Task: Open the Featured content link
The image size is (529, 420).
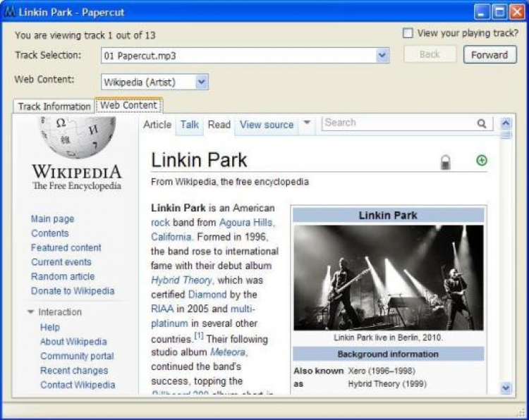Action: click(66, 248)
